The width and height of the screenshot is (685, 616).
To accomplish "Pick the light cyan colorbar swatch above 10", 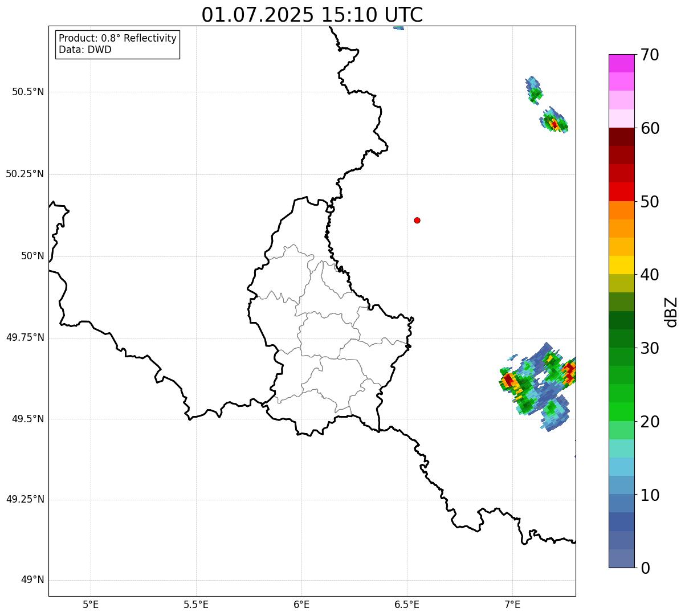I will tap(621, 467).
